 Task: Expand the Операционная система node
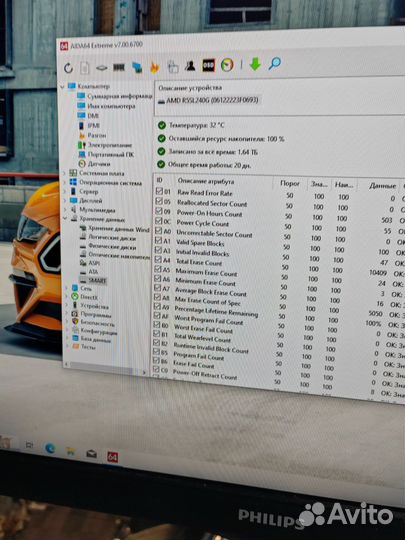(65, 182)
